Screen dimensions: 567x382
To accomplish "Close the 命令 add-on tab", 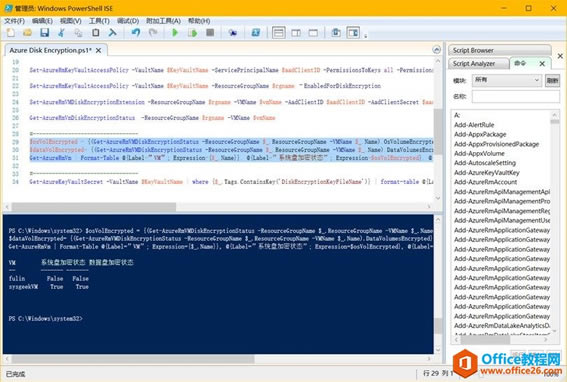I will pos(542,64).
